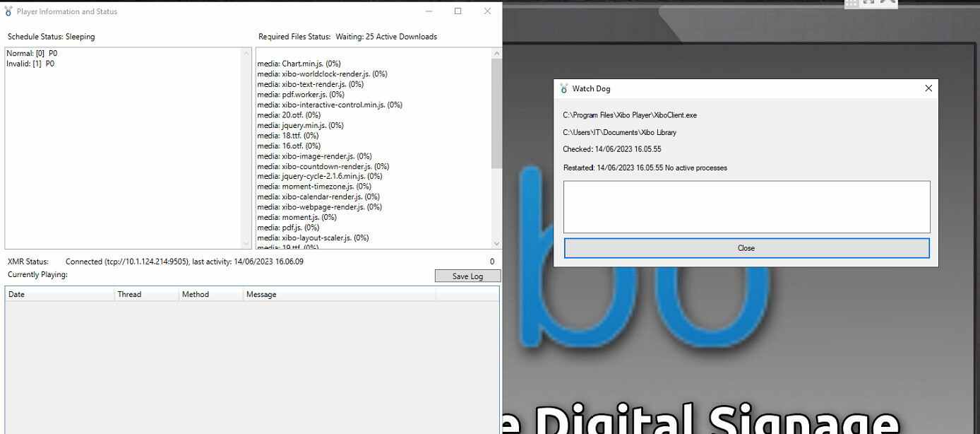Click 'media: 18.ttf. (0%)' entry
The width and height of the screenshot is (980, 434).
(x=288, y=135)
